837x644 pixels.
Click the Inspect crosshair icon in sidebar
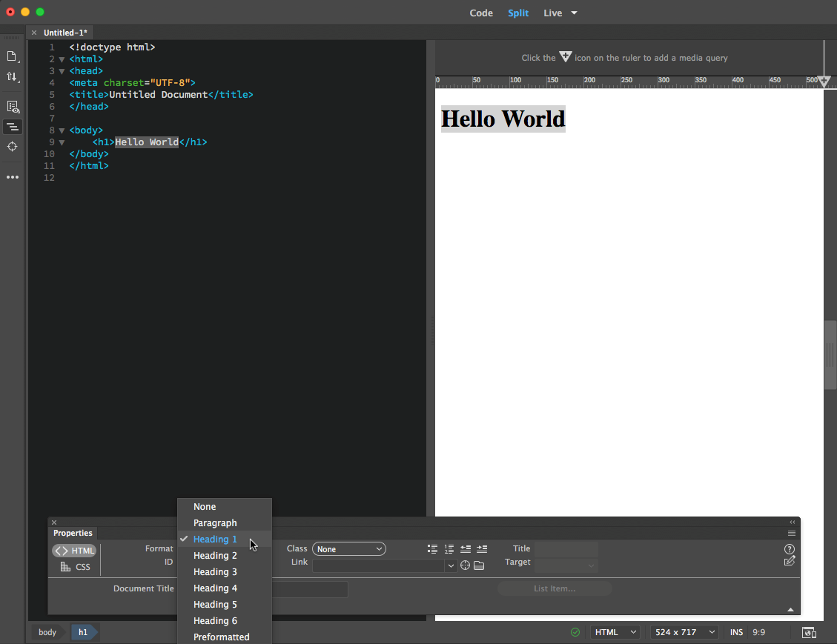12,147
